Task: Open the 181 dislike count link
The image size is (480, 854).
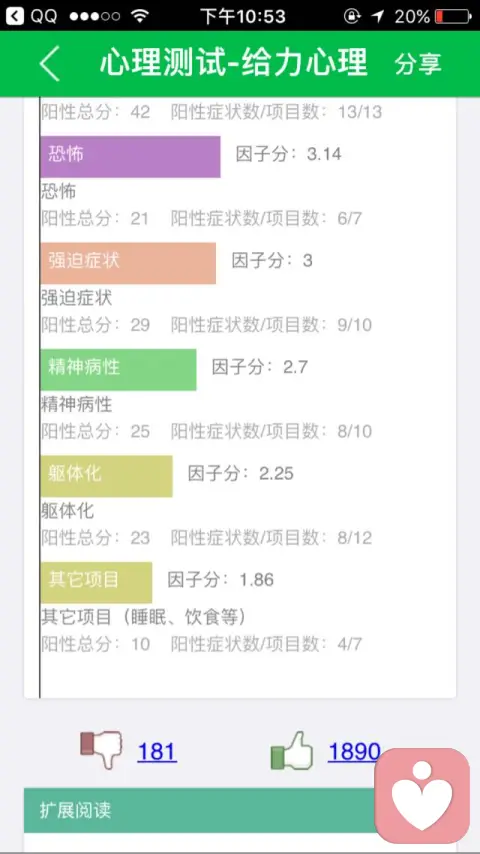Action: pyautogui.click(x=157, y=752)
